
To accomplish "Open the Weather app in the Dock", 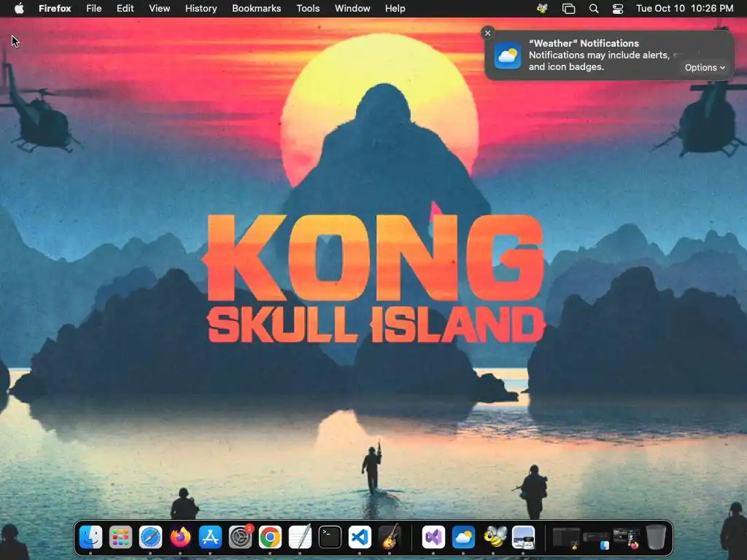I will 463,537.
